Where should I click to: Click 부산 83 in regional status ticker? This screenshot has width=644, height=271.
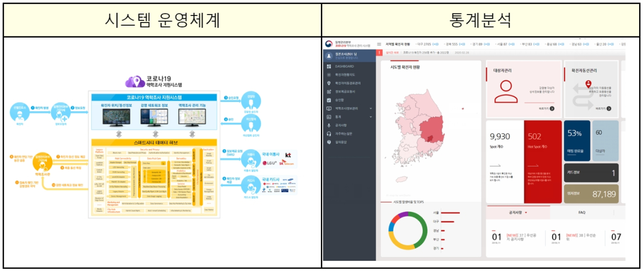(x=529, y=44)
